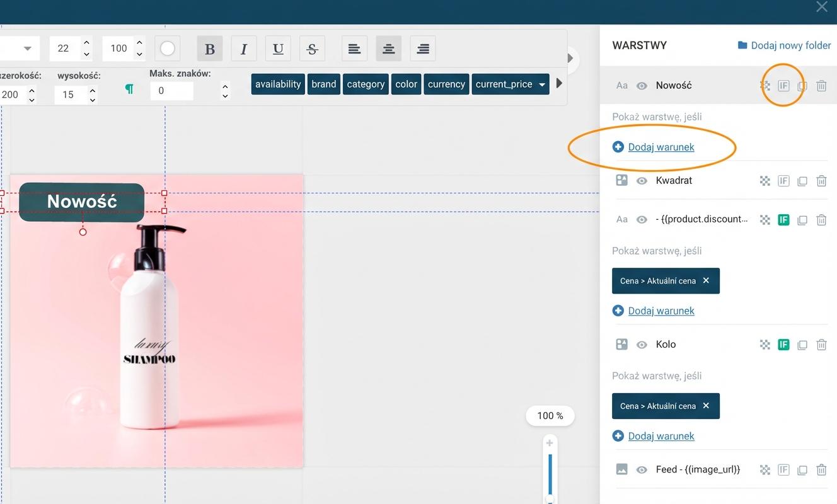This screenshot has width=837, height=504.
Task: Open IF condition for Nowość layer
Action: pyautogui.click(x=783, y=85)
